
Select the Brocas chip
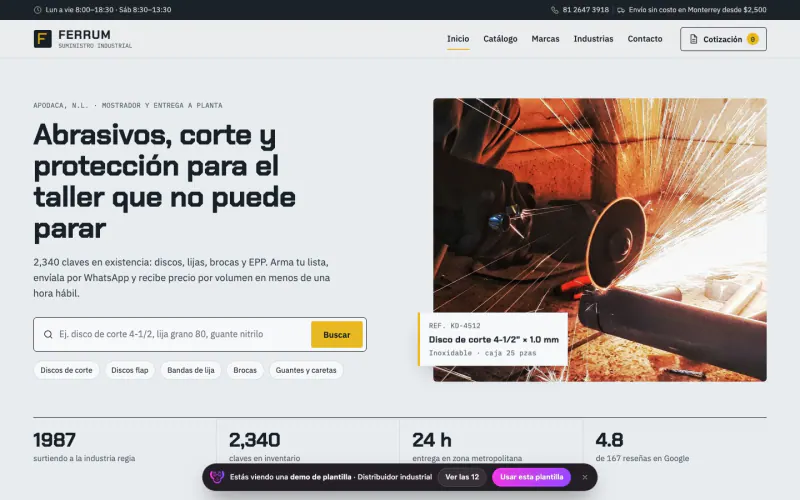click(245, 370)
